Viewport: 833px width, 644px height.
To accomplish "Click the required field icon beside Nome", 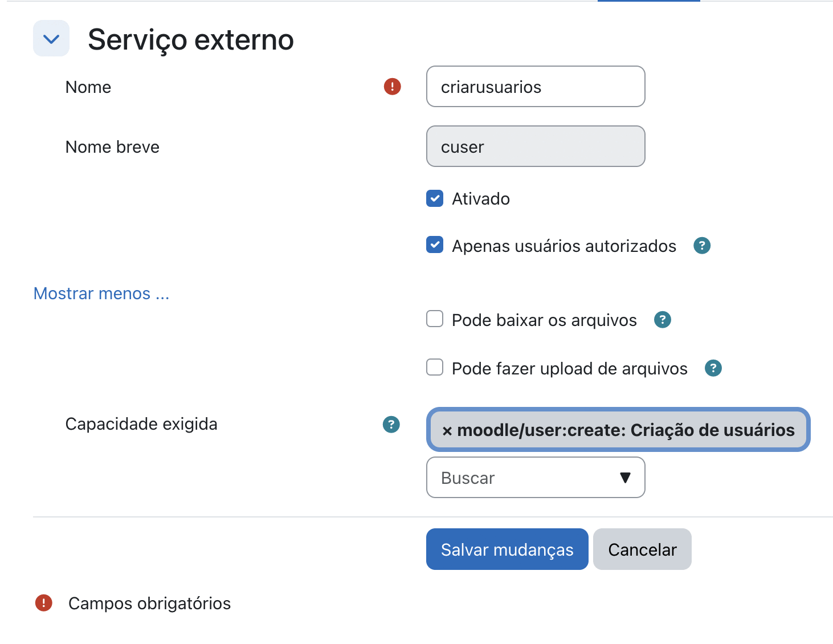I will click(x=392, y=87).
